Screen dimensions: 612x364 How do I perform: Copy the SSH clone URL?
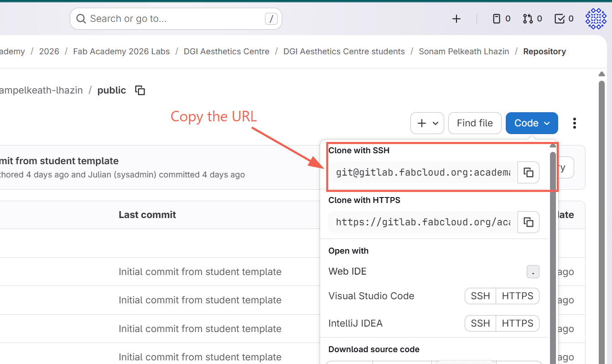coord(528,172)
